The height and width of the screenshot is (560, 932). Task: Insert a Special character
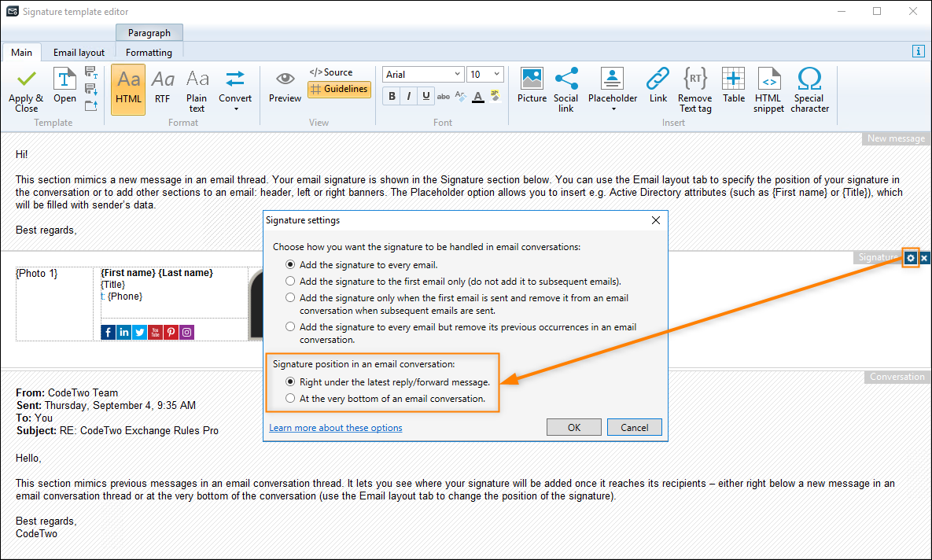pos(809,88)
